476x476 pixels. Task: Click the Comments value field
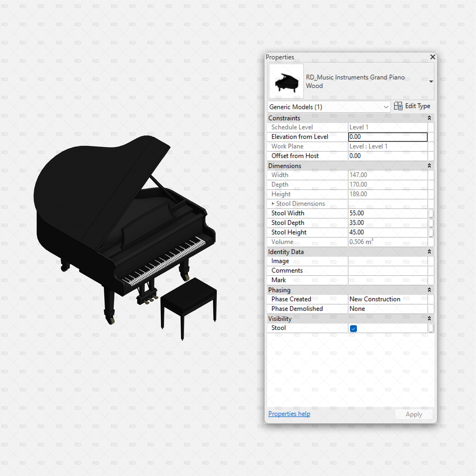[x=388, y=271]
